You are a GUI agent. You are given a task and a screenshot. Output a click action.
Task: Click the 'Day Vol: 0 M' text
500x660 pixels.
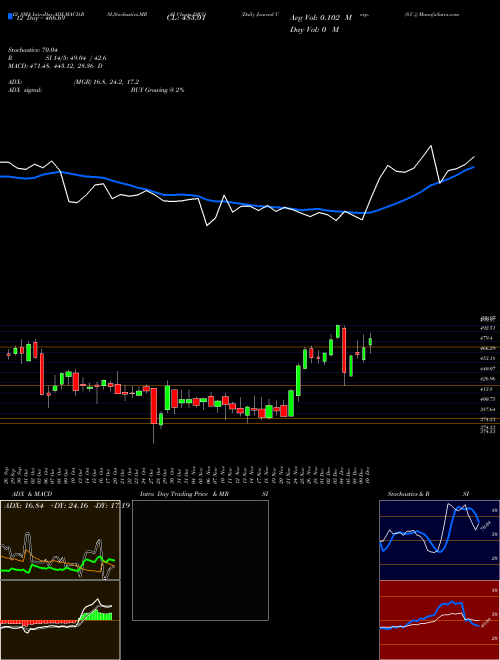click(314, 30)
